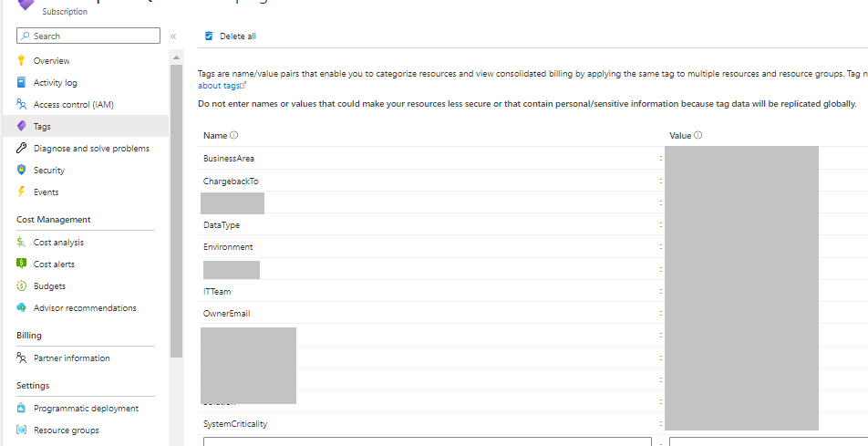The image size is (868, 446).
Task: Collapse the sidebar with the chevron button
Action: 173,36
